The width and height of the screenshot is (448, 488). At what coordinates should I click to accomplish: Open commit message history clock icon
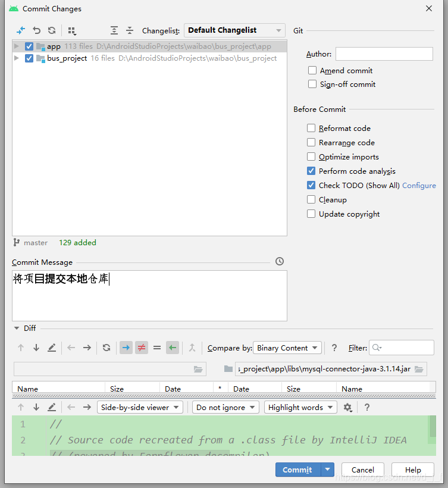(x=280, y=261)
